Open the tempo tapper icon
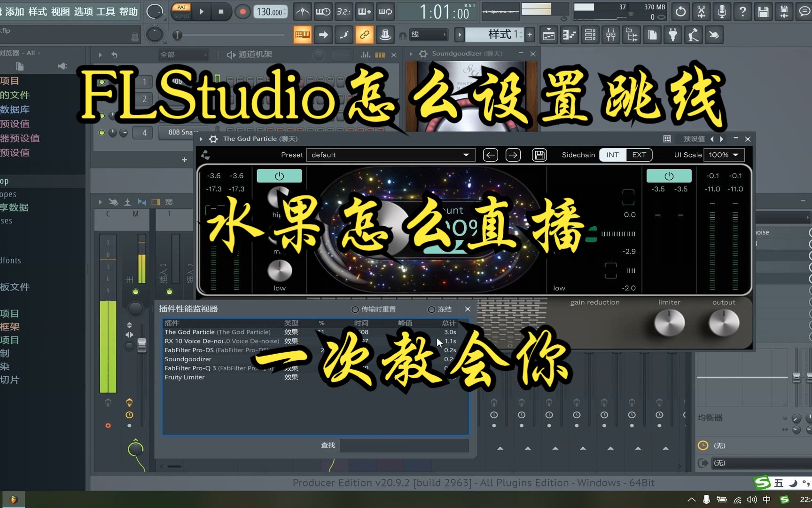Viewport: 812px width, 508px height. point(694,35)
